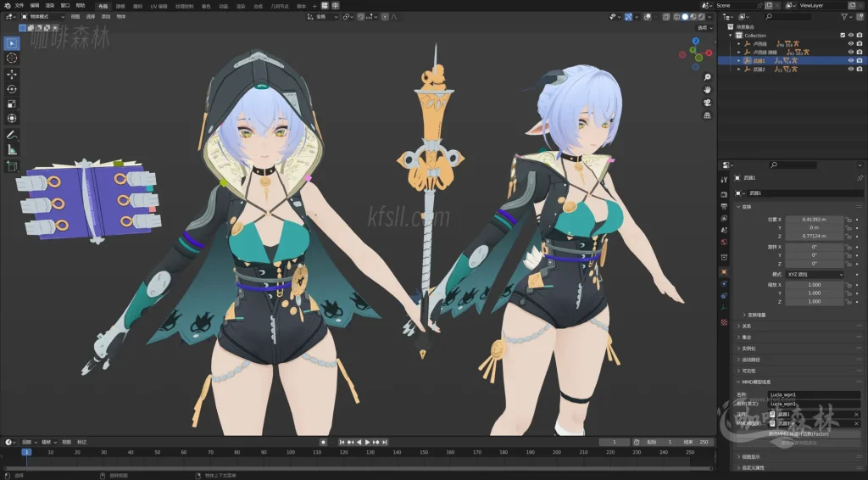Toggle auto keying record button
The image size is (868, 480).
(x=323, y=442)
